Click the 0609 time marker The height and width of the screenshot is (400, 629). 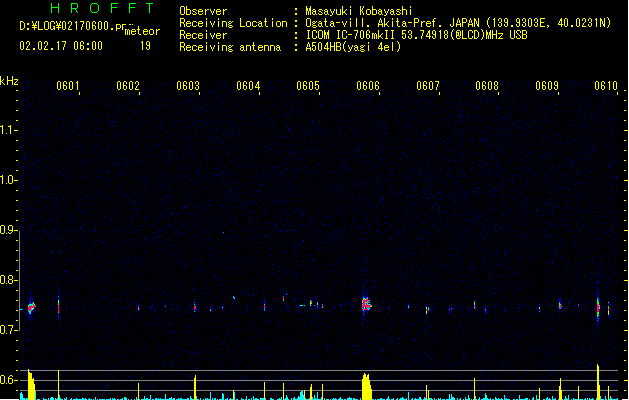(x=547, y=86)
